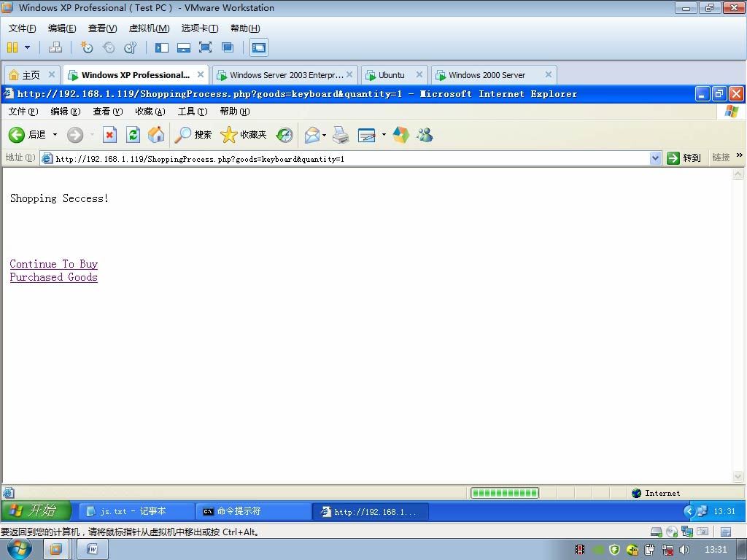Open the Word icon on host taskbar
Screen dimensions: 747x560
(93, 550)
